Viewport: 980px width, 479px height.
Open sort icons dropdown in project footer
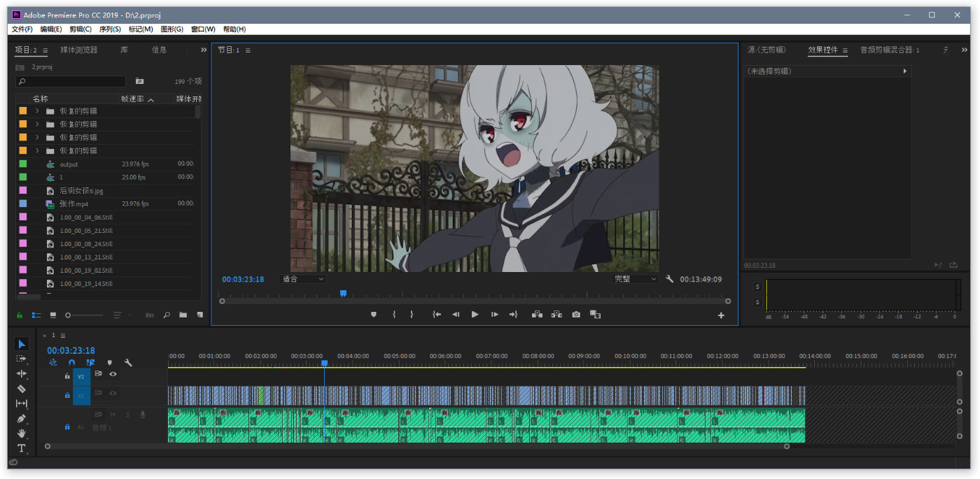pos(122,315)
